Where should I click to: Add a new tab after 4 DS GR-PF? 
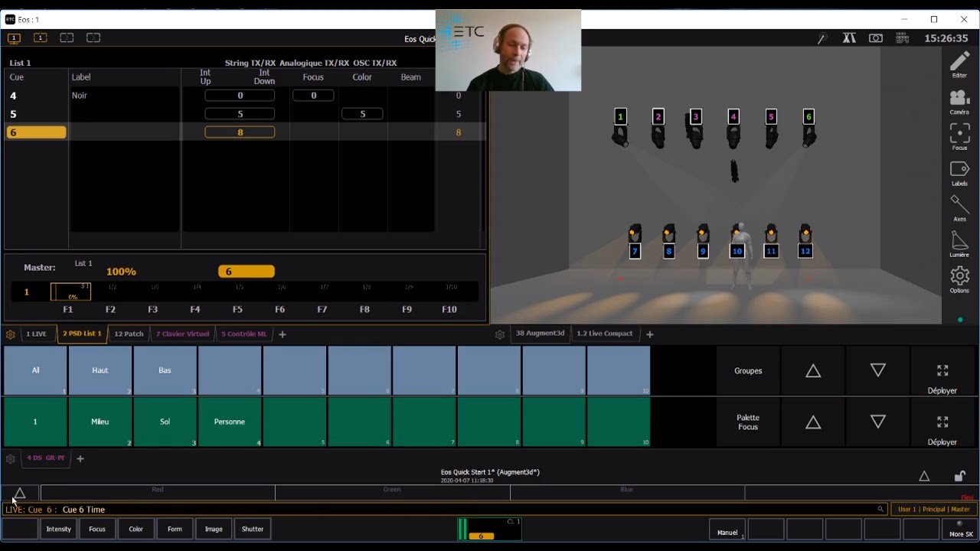tap(80, 459)
